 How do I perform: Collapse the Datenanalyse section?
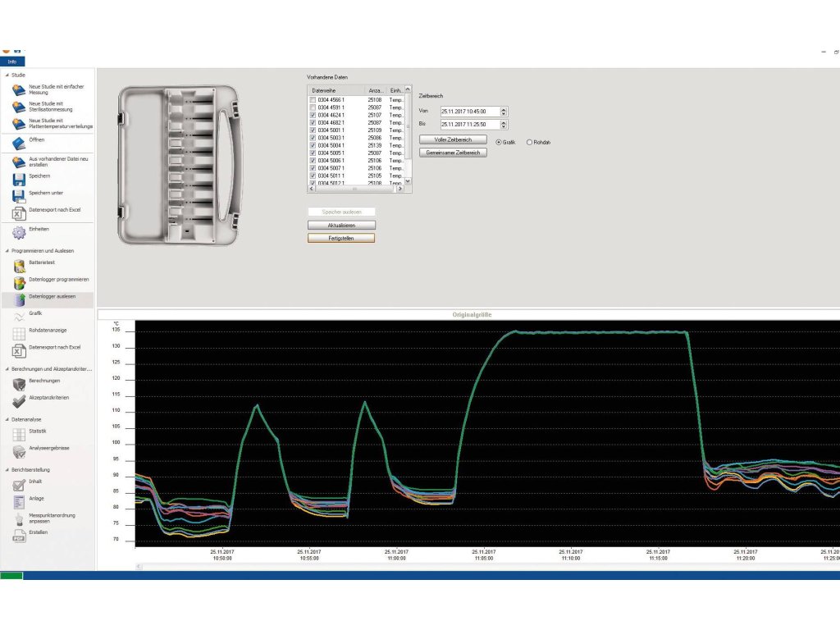pos(7,419)
